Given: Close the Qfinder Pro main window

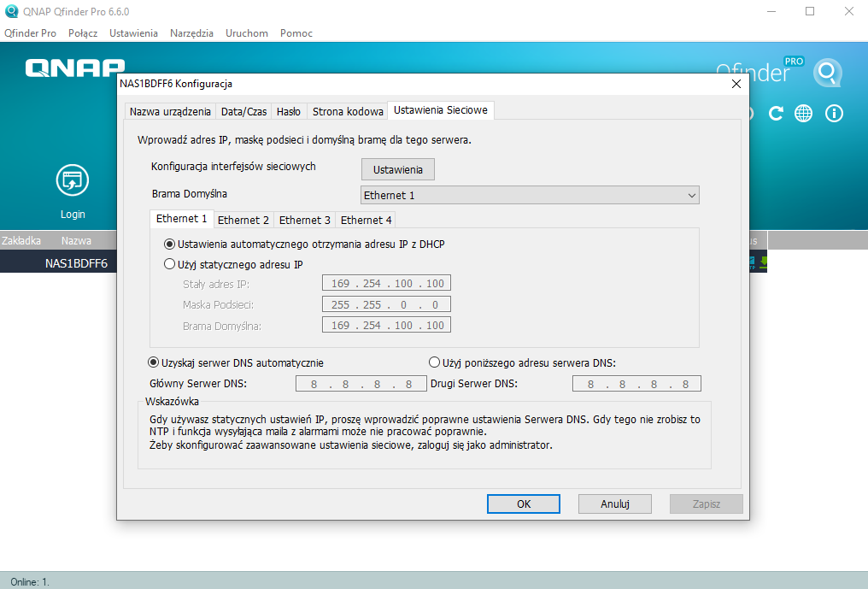Looking at the screenshot, I should [848, 11].
